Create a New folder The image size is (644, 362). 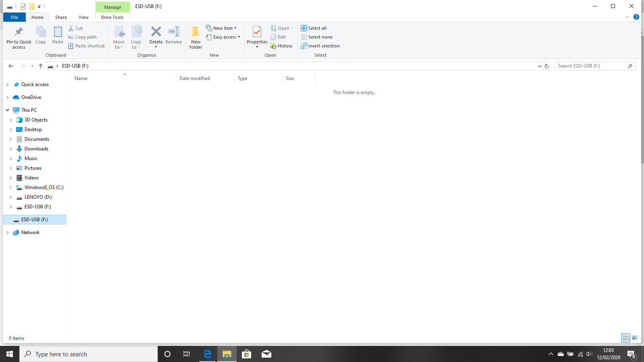(196, 37)
